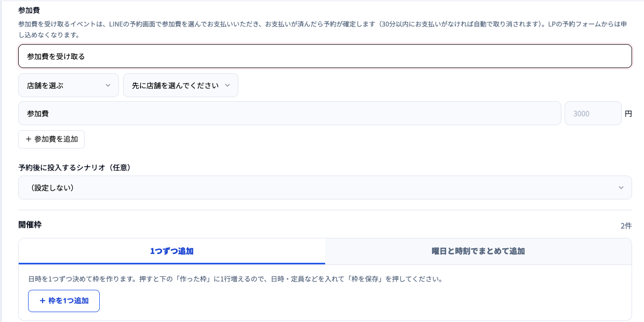
Task: Click the ＋ 参加費を追加 button
Action: [x=51, y=139]
